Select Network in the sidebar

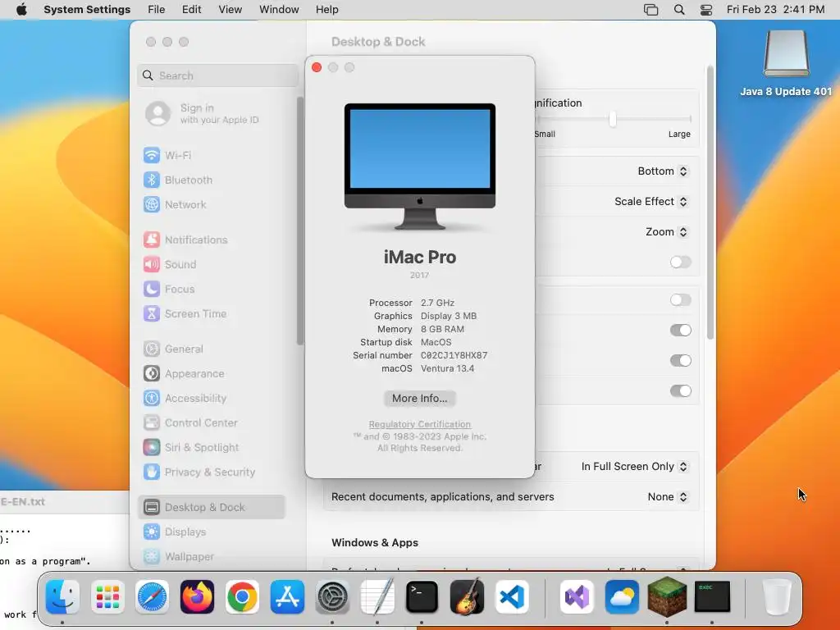(175, 204)
